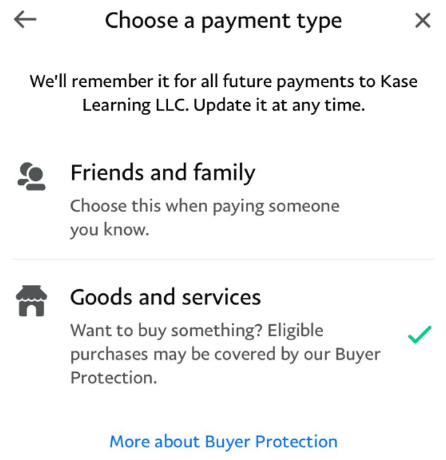The height and width of the screenshot is (460, 446).
Task: Click the word 'Eligible' in the description
Action: pyautogui.click(x=295, y=331)
